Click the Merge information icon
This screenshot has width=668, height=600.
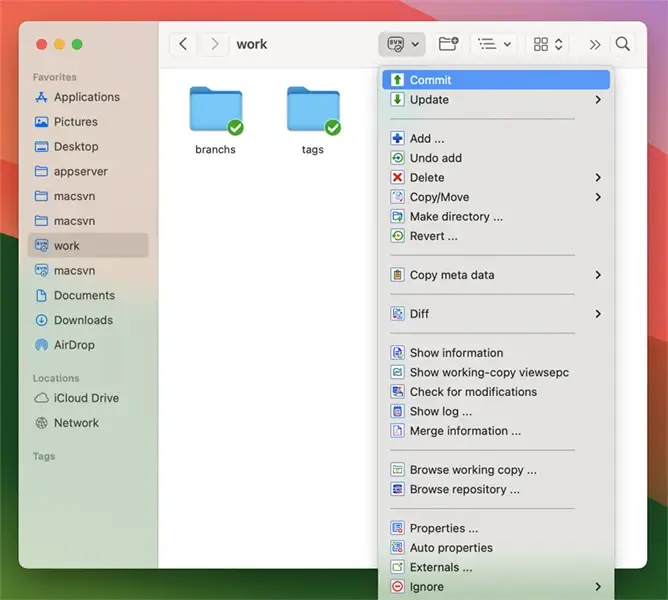[397, 431]
